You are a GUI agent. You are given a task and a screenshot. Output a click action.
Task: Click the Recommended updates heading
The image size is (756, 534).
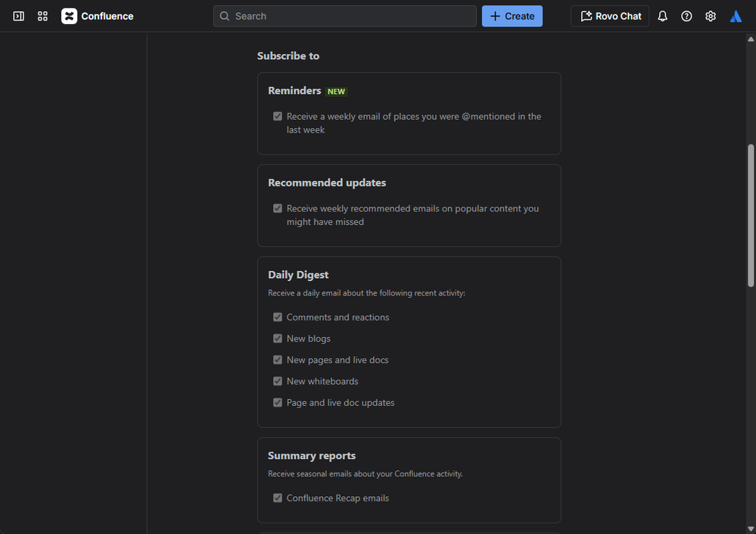pyautogui.click(x=327, y=183)
